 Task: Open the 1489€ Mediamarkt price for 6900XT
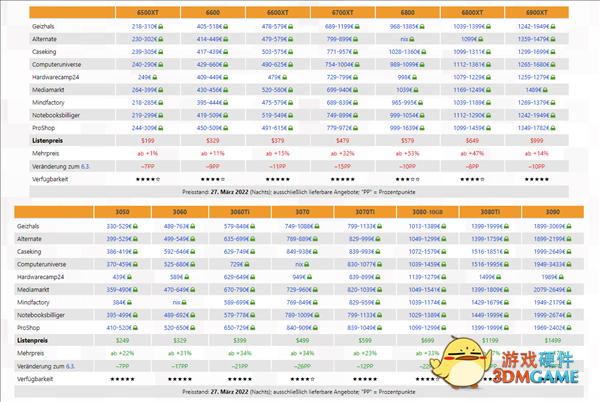click(534, 90)
